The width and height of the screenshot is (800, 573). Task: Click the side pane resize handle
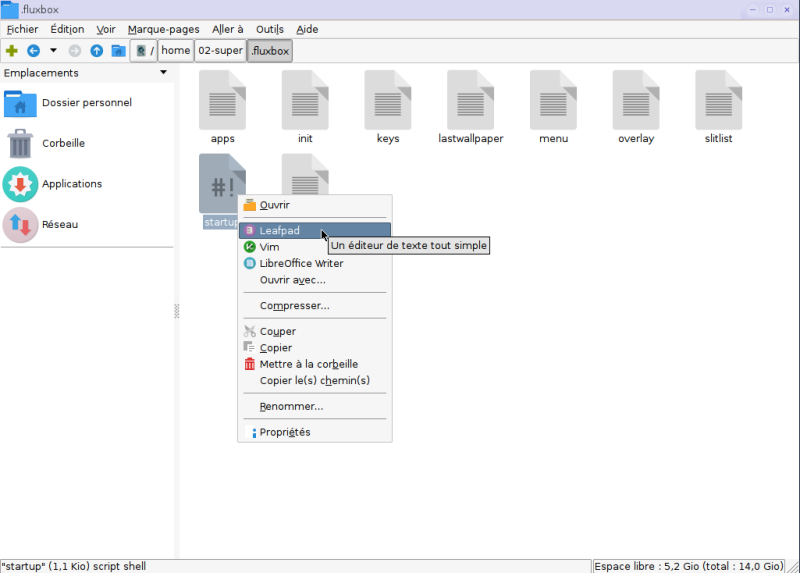coord(177,311)
